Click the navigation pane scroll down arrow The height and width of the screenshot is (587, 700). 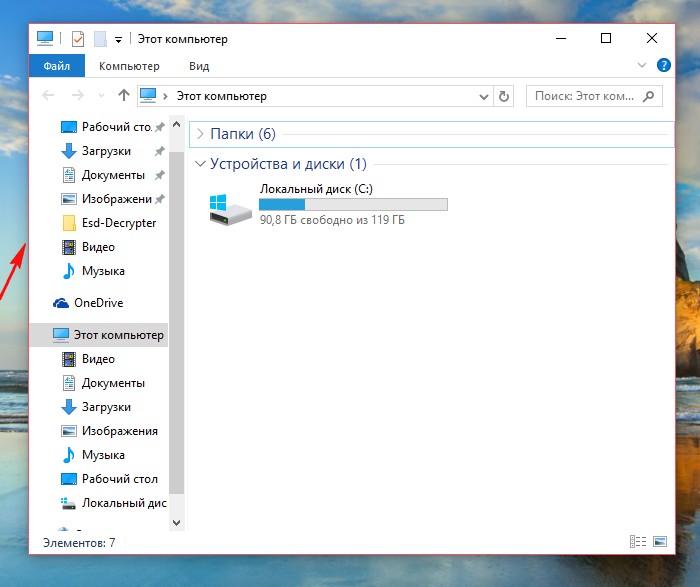click(177, 522)
